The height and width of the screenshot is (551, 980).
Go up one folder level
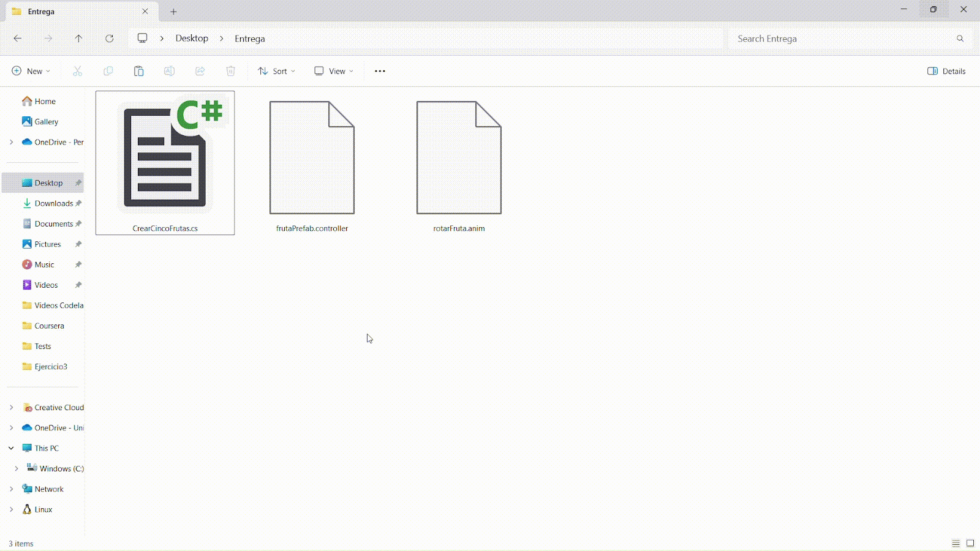point(79,39)
